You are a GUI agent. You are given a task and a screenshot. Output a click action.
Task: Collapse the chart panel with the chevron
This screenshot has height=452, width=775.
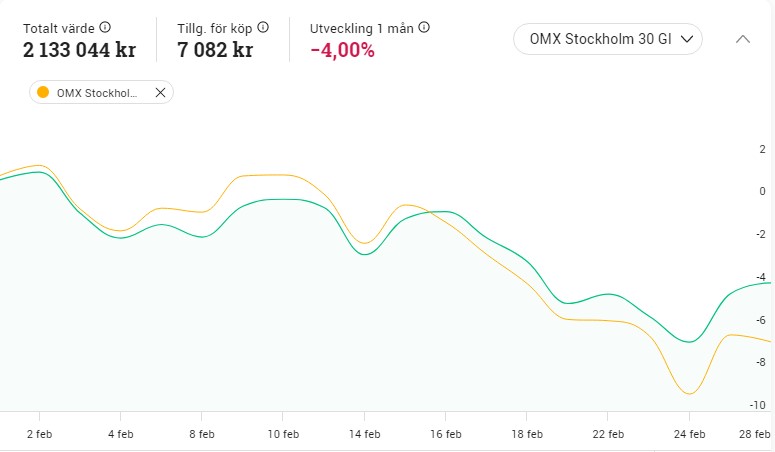click(x=742, y=39)
